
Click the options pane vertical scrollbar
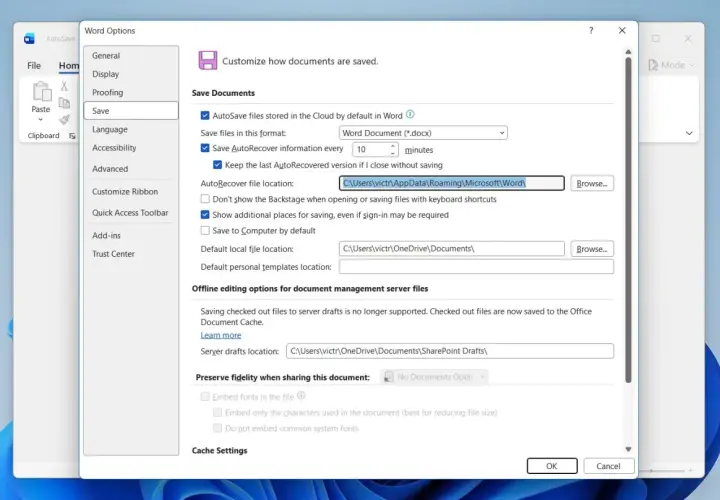point(628,220)
